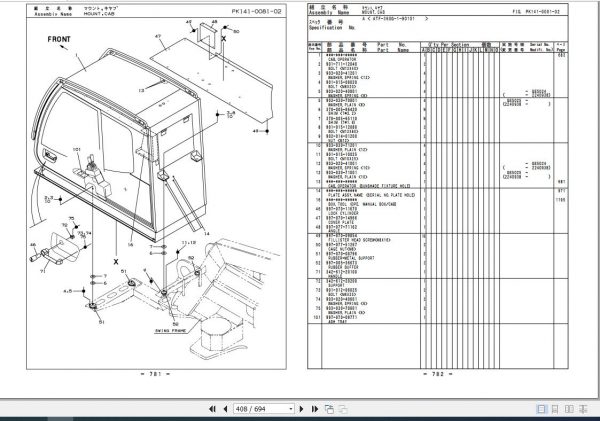Click the MOUNT,CAB assembly name on left page
600x421 pixels.
(99, 14)
